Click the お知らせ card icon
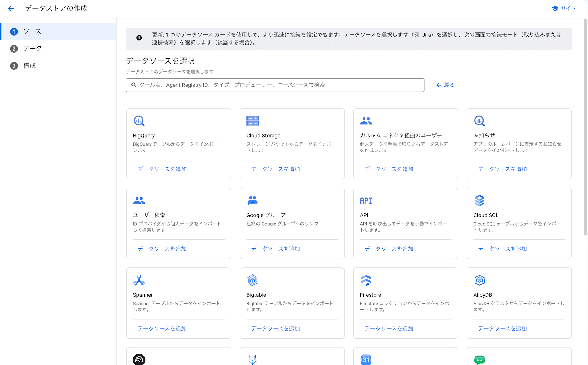The width and height of the screenshot is (588, 365). (x=480, y=121)
